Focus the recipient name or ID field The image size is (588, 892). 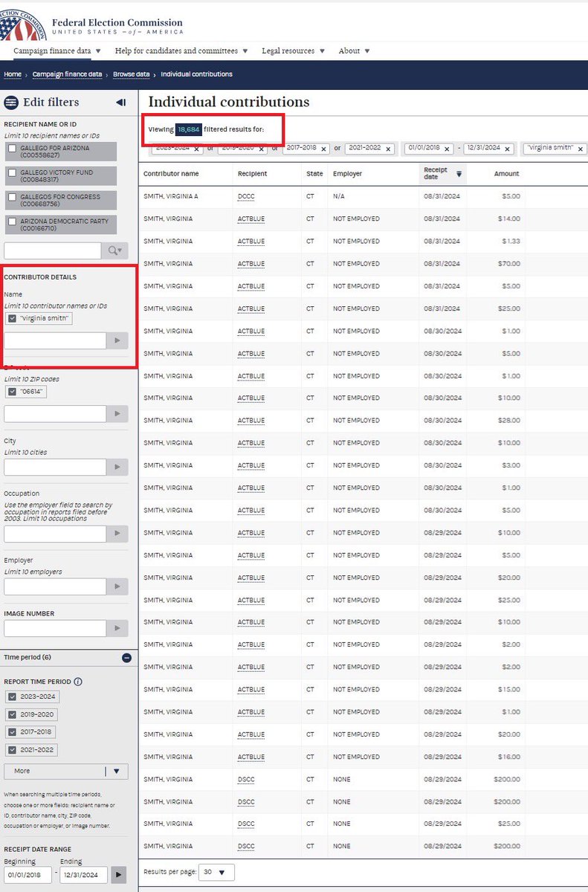53,251
